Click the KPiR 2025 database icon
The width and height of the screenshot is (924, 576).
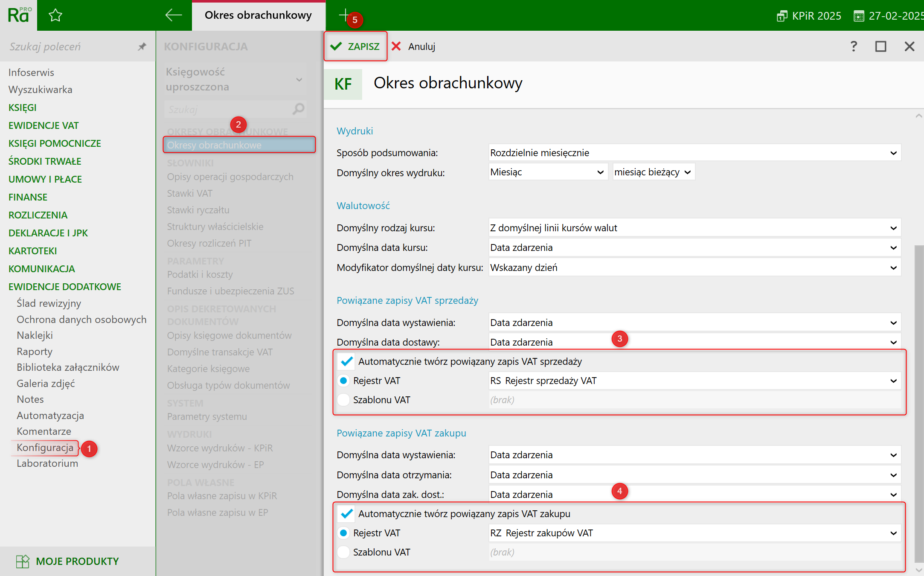point(782,16)
